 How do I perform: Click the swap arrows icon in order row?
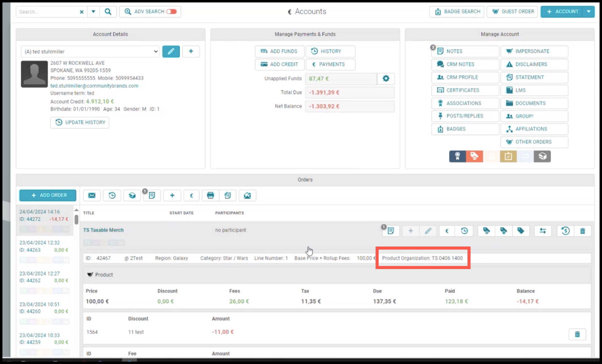pyautogui.click(x=543, y=231)
